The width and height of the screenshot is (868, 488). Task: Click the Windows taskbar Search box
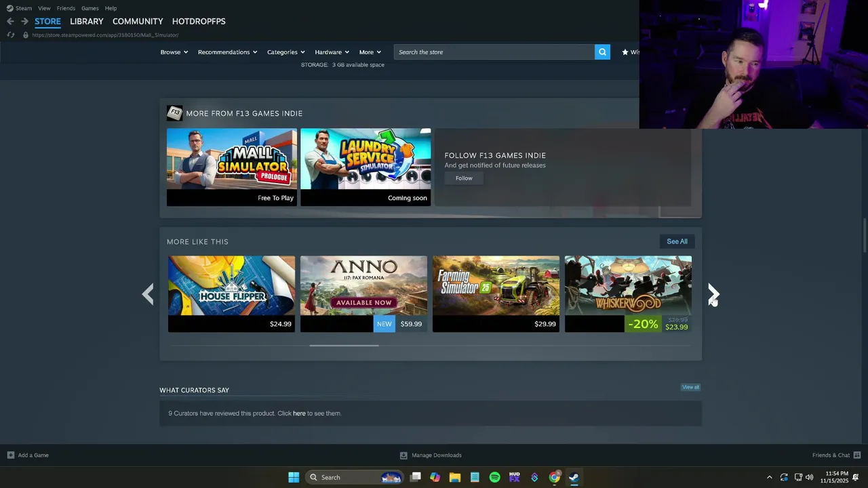pos(353,477)
